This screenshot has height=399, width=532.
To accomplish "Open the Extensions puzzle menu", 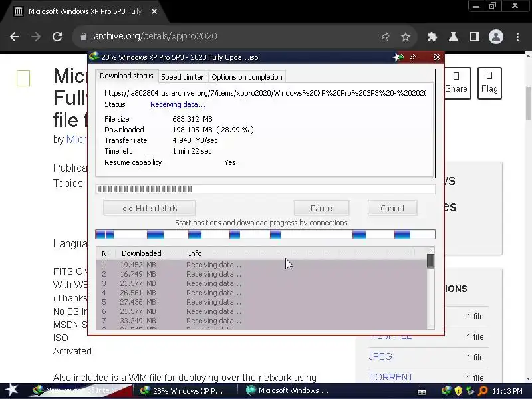I will 432,37.
